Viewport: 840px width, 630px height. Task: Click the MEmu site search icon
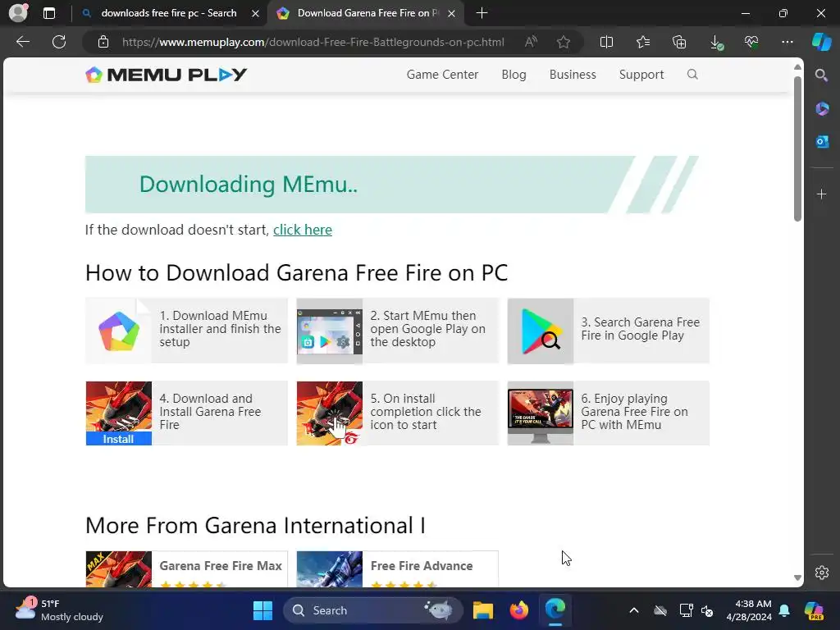point(692,75)
